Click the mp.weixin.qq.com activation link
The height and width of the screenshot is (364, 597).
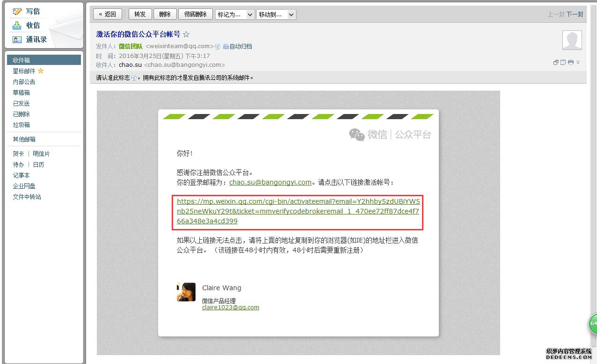tap(298, 211)
